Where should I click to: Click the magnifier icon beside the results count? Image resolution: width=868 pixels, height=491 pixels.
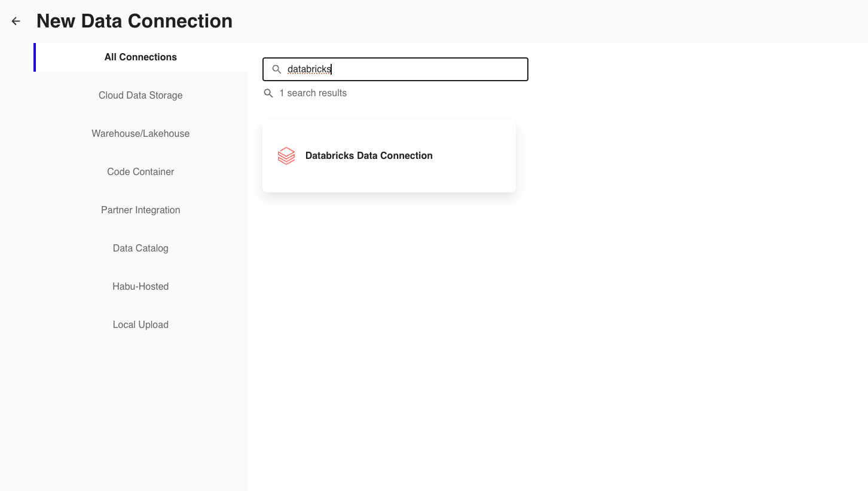[269, 93]
